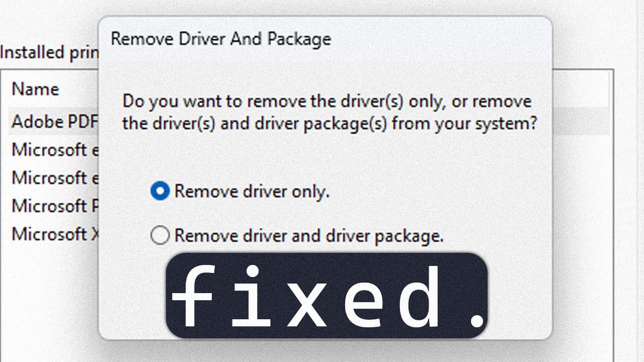This screenshot has height=362, width=644.
Task: Click the phrase "from your system?" in dialog
Action: 464,123
